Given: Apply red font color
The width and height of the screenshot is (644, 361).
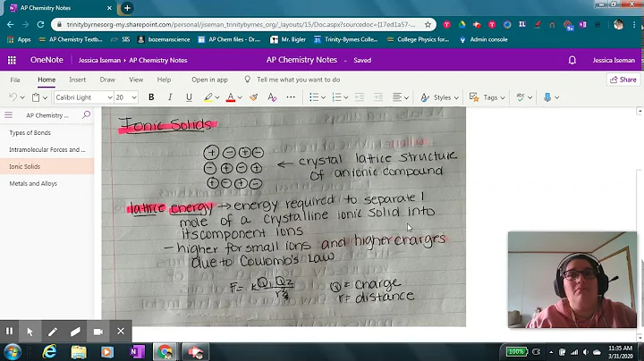Looking at the screenshot, I should coord(231,97).
